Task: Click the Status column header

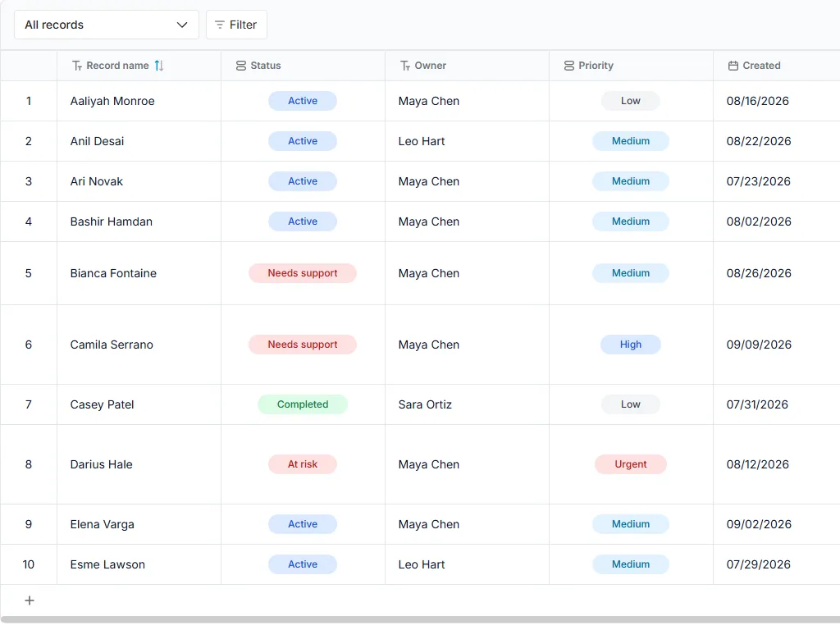Action: pos(303,66)
